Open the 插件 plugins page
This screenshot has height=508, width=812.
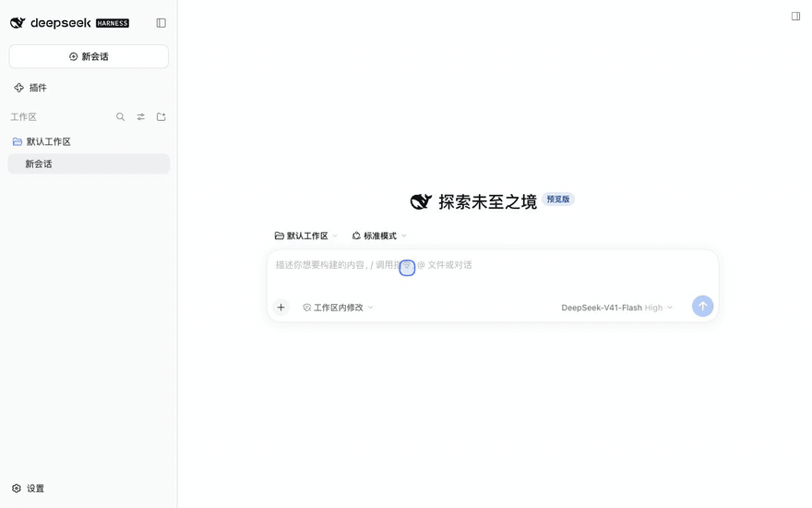(x=30, y=88)
